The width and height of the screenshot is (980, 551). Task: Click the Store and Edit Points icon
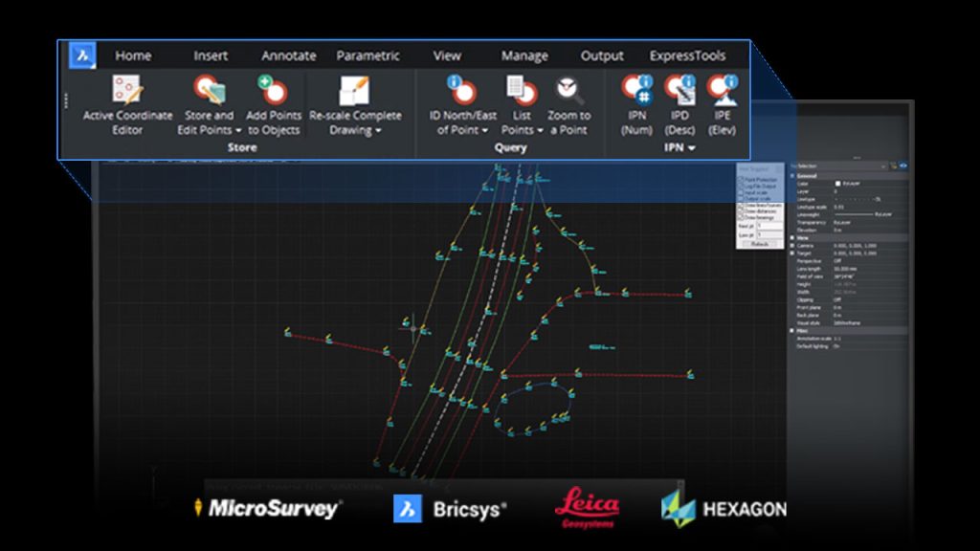(x=209, y=91)
